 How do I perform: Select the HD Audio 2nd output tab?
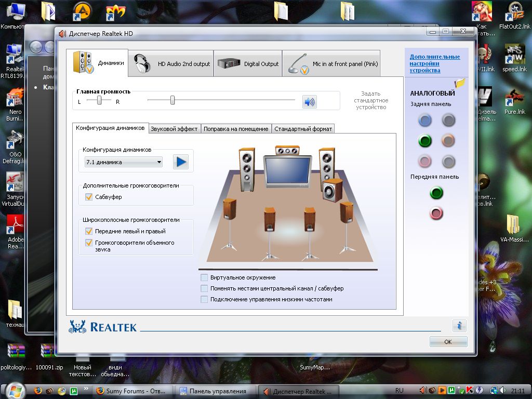(171, 64)
